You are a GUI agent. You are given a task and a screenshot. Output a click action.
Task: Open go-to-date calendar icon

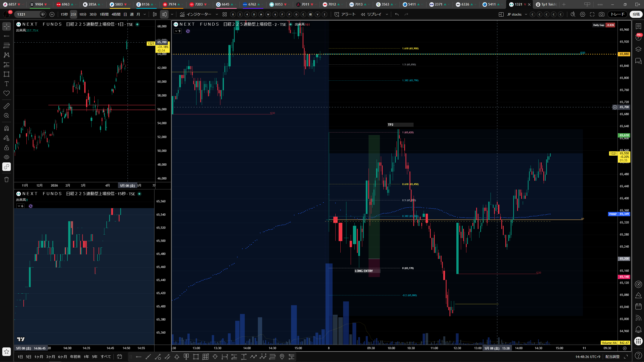[x=119, y=357]
